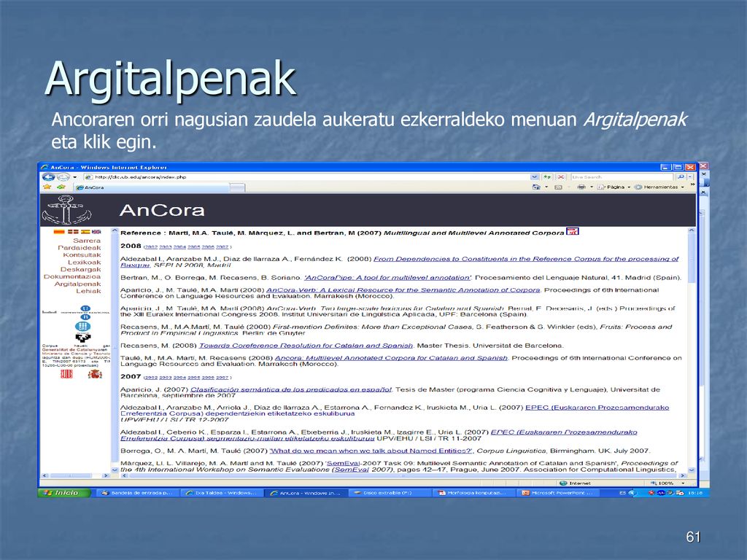Jump to 2002 in the 2008 year row
747x560 pixels.
tap(150, 247)
